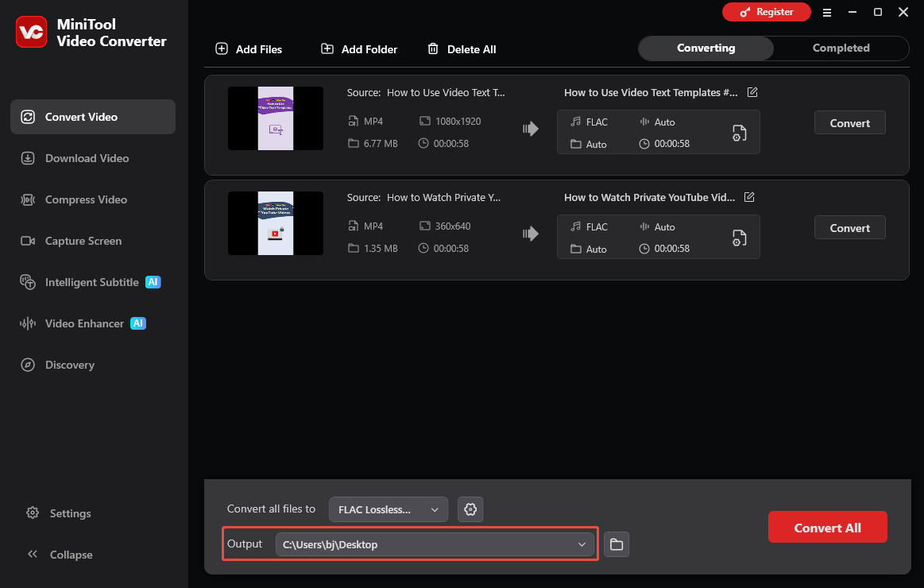Click the Discovery compass icon
The height and width of the screenshot is (588, 924).
coord(28,365)
